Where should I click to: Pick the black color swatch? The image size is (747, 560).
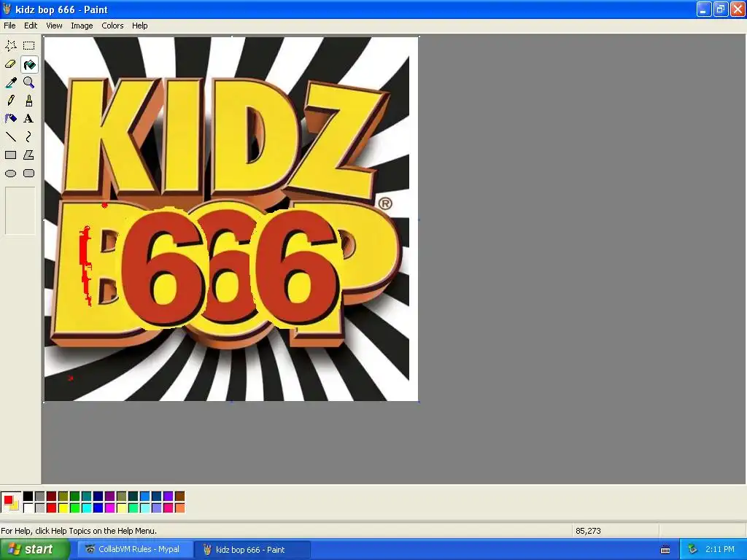[28, 497]
